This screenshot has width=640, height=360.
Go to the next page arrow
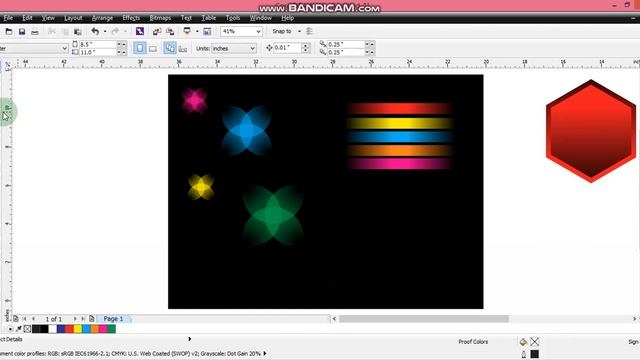[75, 318]
